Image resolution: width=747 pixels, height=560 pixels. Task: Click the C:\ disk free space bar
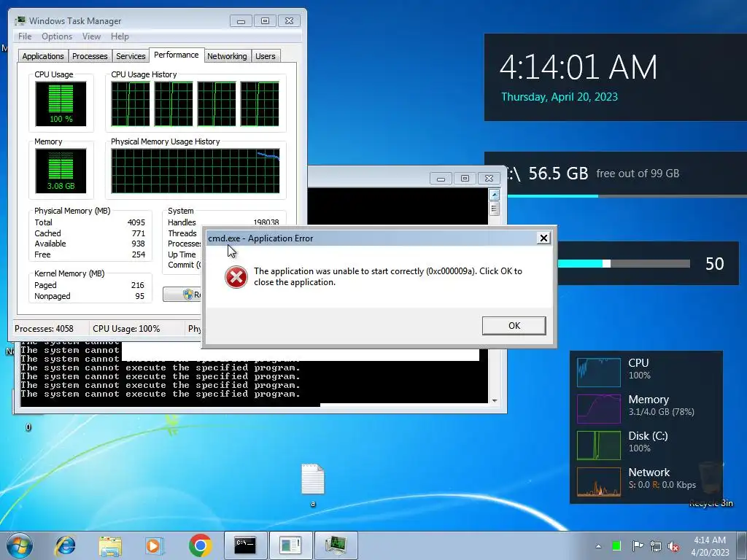(x=625, y=195)
